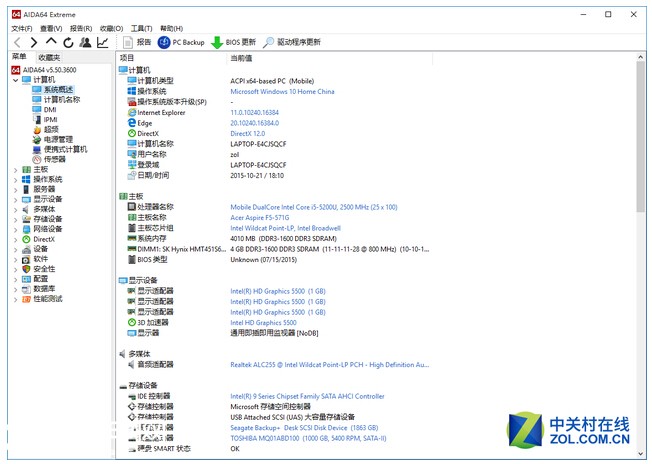Click 驱动程序更新 toolbar button
Screen dimensions: 652x464
292,42
